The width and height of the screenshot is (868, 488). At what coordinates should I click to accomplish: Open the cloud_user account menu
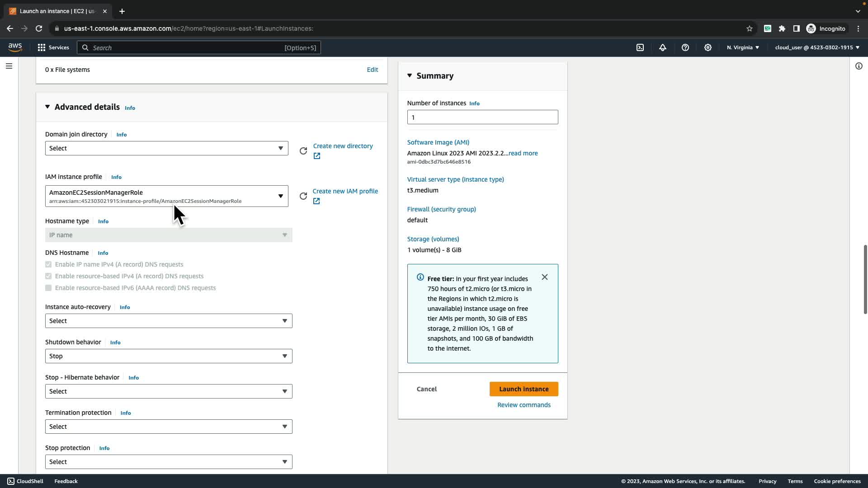[x=817, y=47]
